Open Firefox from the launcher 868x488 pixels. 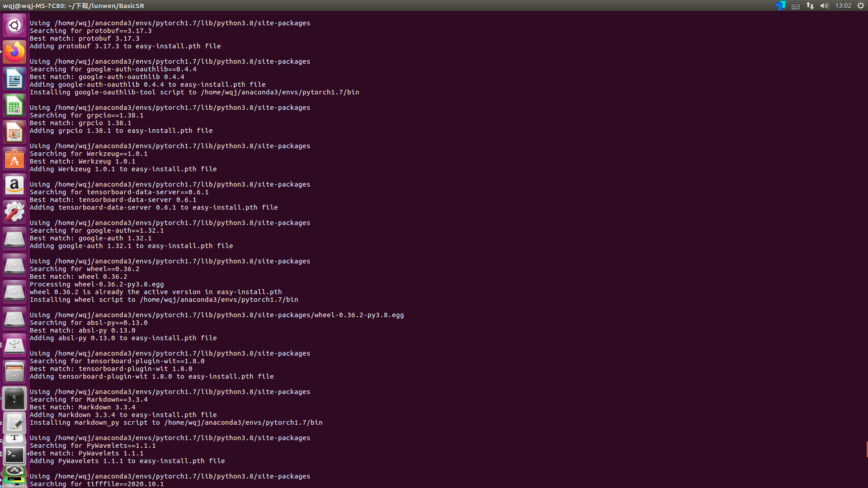[x=14, y=52]
